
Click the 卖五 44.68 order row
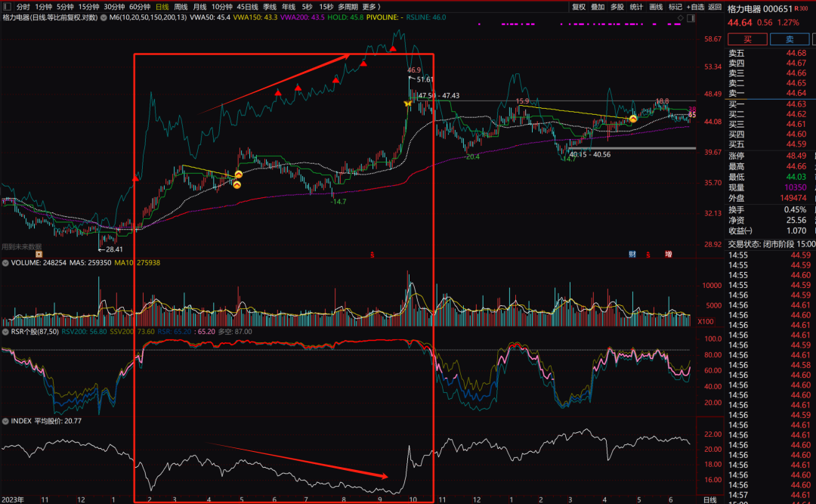(767, 53)
